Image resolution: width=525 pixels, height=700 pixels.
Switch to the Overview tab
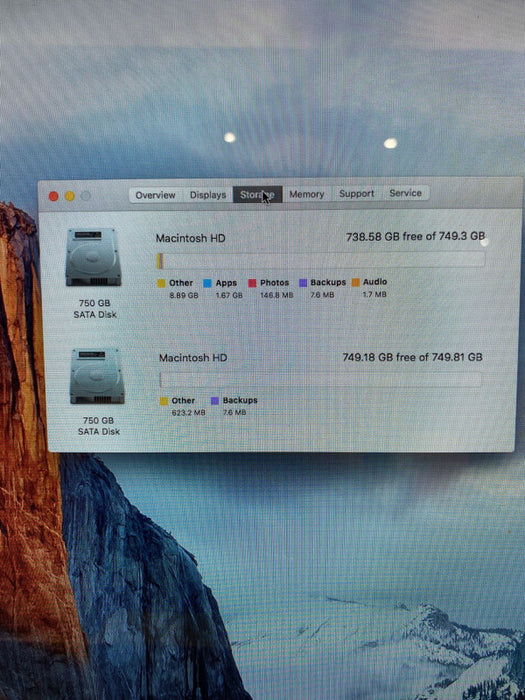155,195
